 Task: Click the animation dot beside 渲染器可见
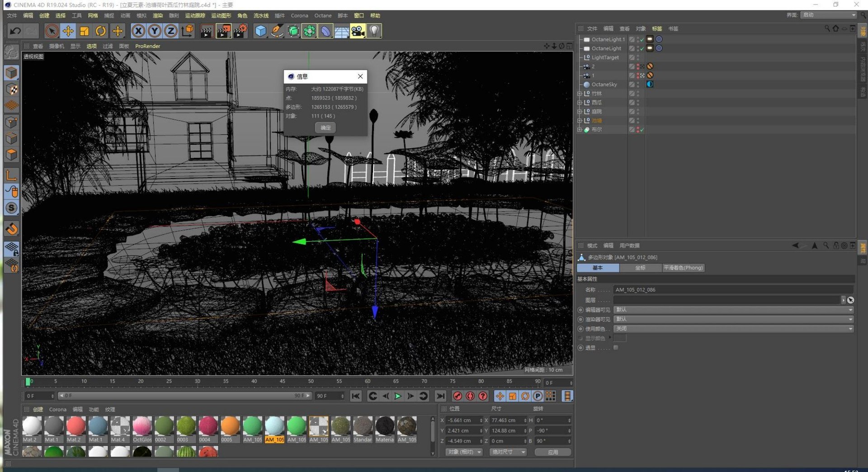tap(580, 320)
